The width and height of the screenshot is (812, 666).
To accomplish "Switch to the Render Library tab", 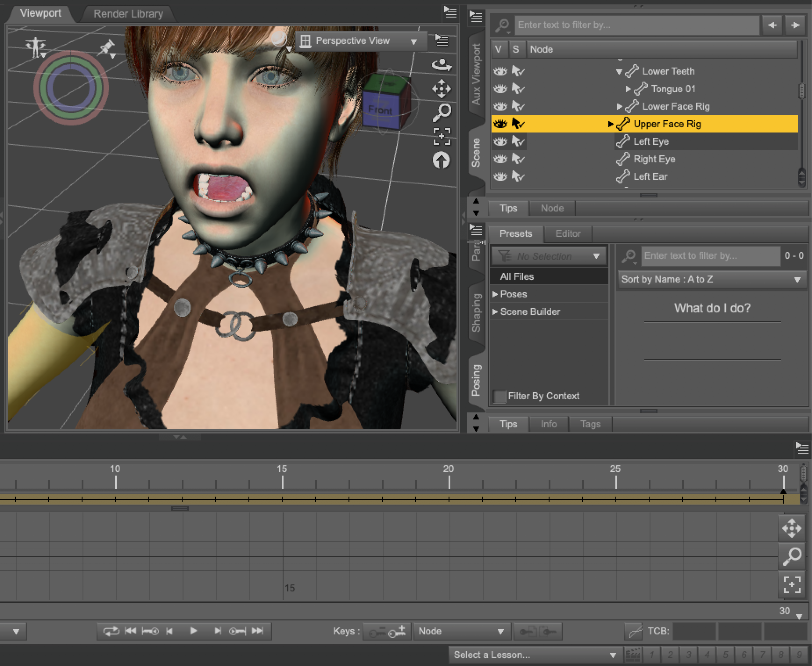I will pyautogui.click(x=128, y=14).
